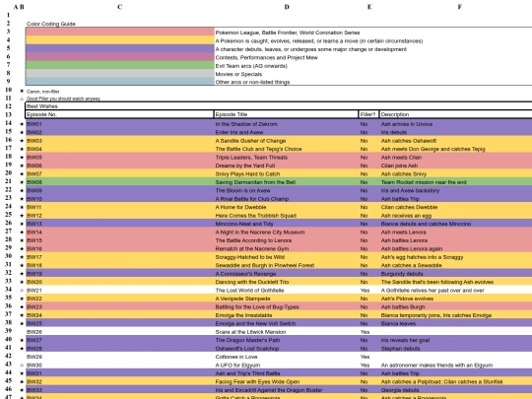Viewport: 532px width, 399px height.
Task: Select row 12 header number
Action: (8, 106)
